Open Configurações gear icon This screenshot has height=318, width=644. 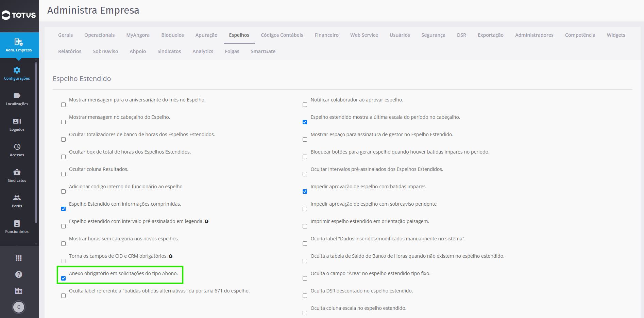point(17,70)
